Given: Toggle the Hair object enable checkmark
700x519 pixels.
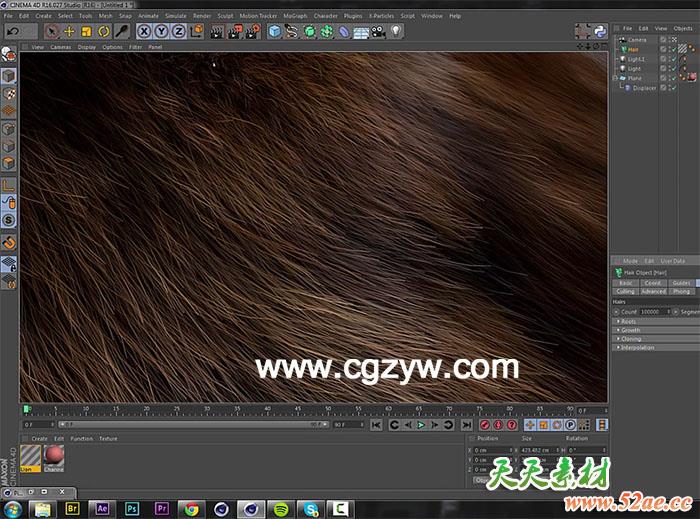Looking at the screenshot, I should pos(671,49).
